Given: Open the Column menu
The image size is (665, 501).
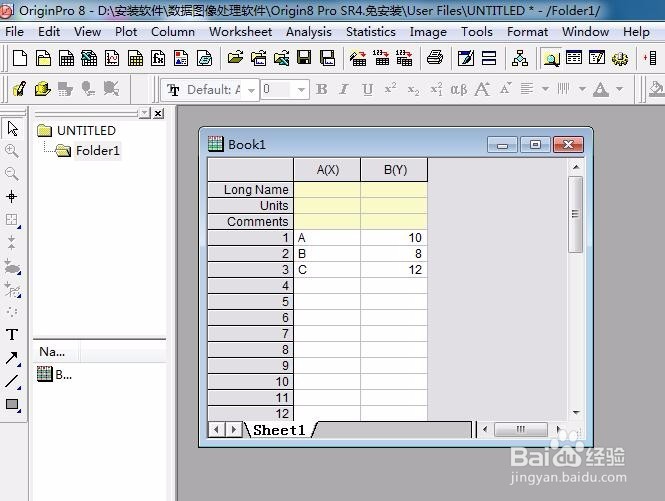Looking at the screenshot, I should point(173,32).
